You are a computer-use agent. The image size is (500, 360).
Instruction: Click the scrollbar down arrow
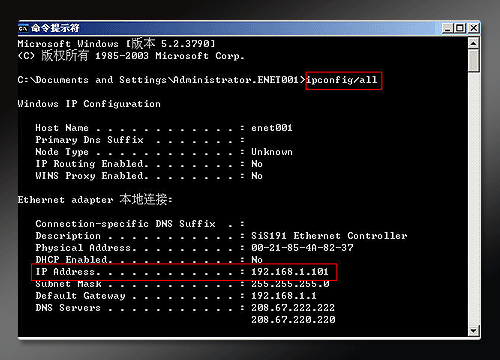pos(474,331)
